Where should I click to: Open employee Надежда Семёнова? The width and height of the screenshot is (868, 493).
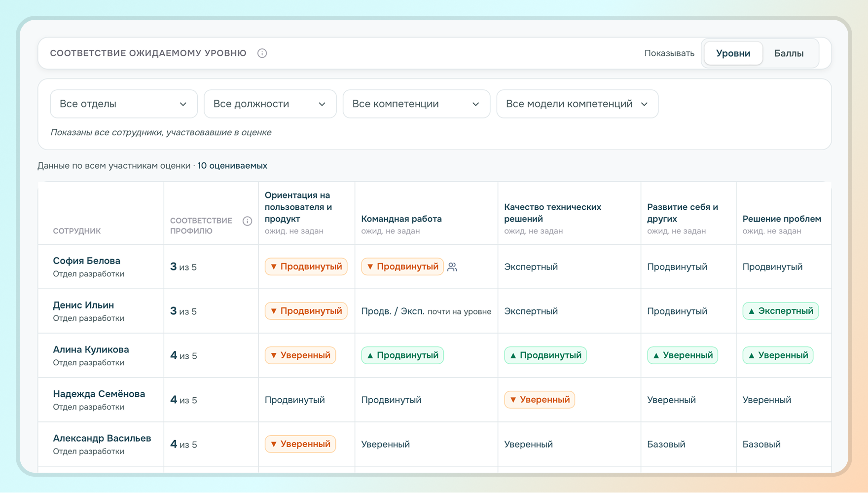coord(99,394)
